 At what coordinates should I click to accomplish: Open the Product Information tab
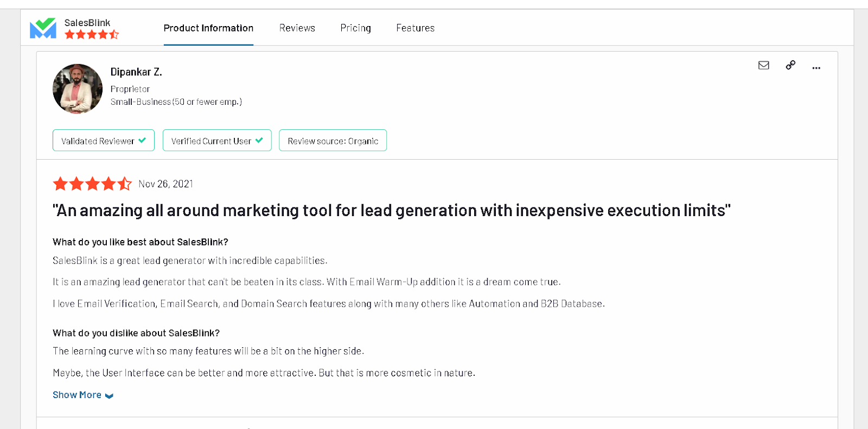click(x=208, y=28)
